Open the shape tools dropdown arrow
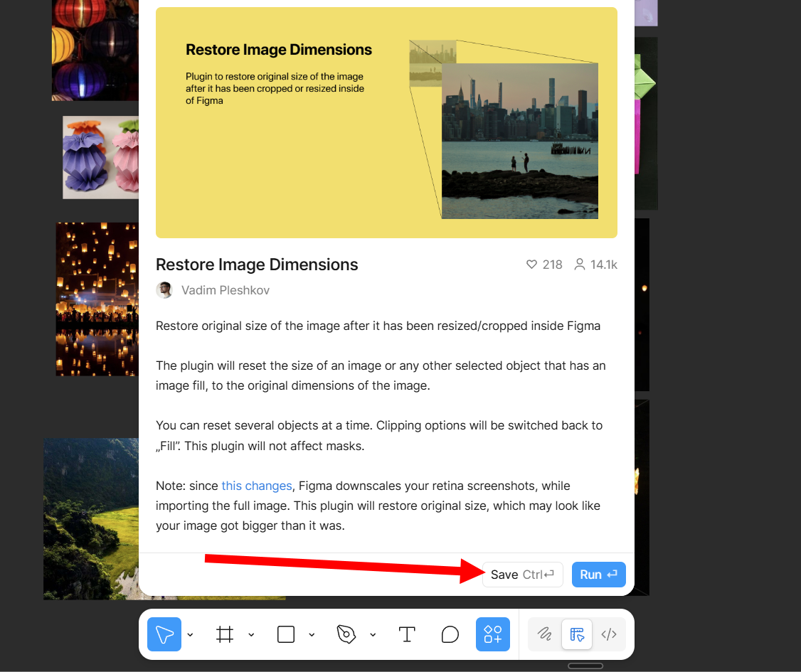Viewport: 801px width, 672px height. tap(312, 635)
